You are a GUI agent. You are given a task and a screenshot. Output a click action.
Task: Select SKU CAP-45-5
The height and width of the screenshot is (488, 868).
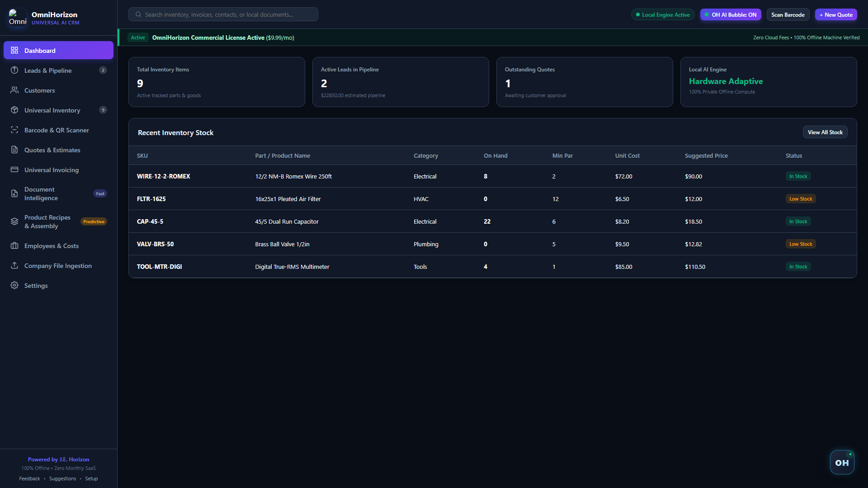(150, 221)
